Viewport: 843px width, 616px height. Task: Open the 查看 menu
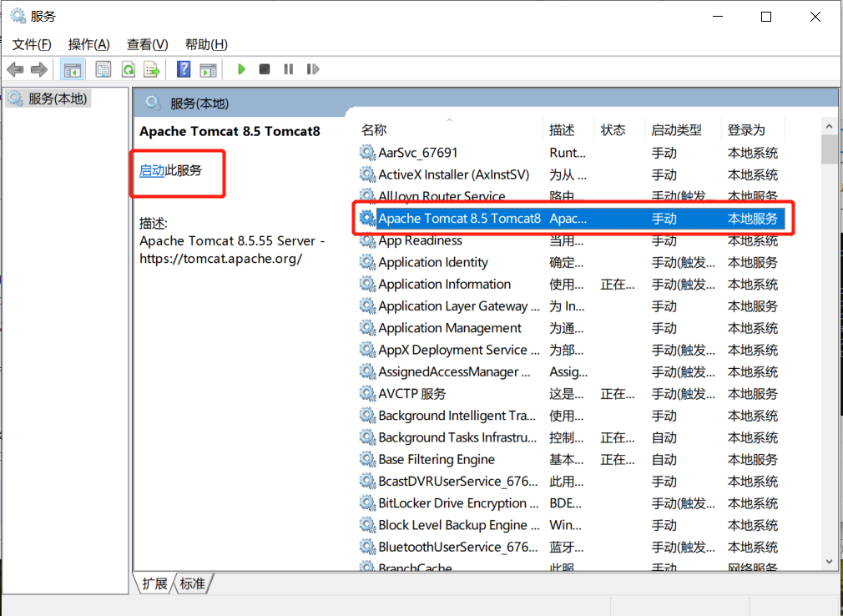click(x=147, y=44)
